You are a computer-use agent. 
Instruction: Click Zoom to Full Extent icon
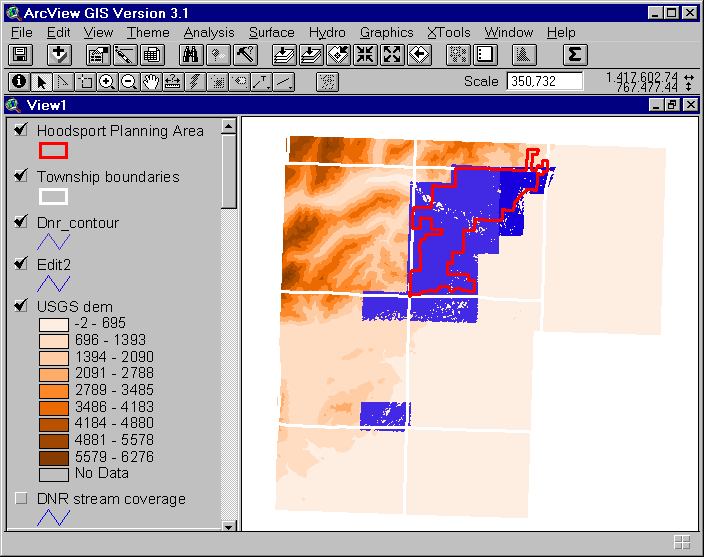point(284,55)
